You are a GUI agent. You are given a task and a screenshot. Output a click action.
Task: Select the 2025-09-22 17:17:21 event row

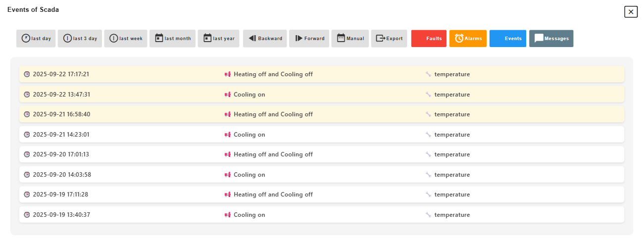[322, 74]
